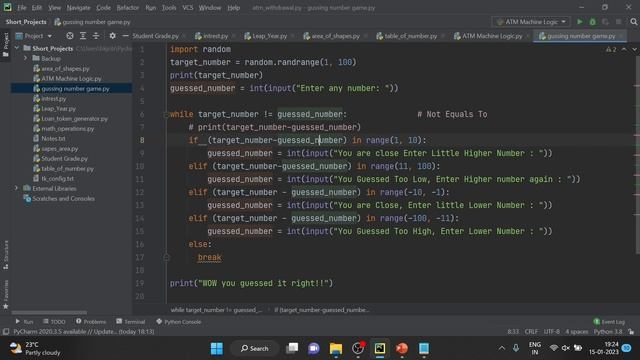640x360 pixels.
Task: Collapse the Short_Projects root folder
Action: pos(17,48)
